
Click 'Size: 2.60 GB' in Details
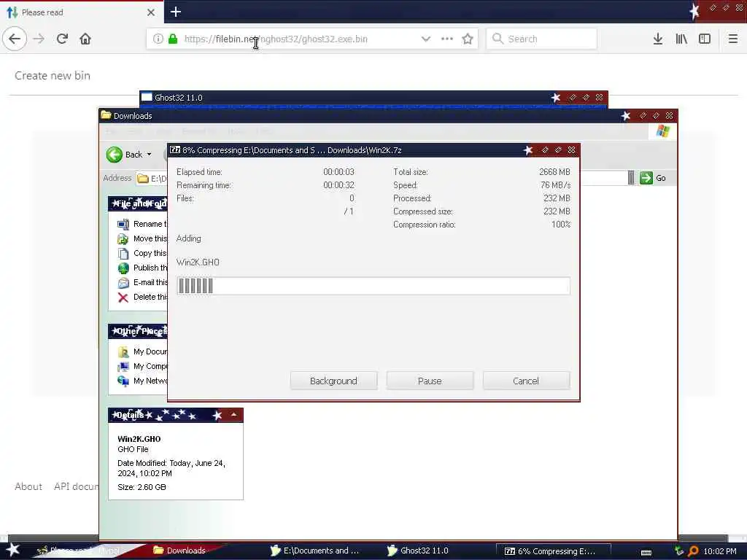[x=142, y=487]
